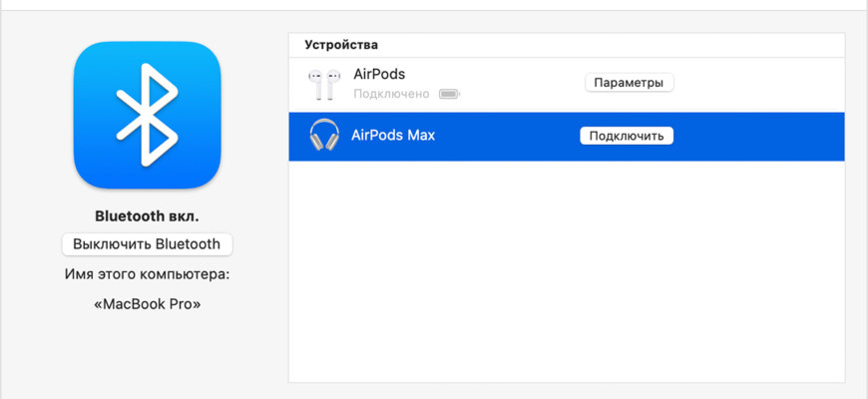Click AirPods row space right of Параметры
Image resolution: width=868 pixels, height=399 pixels.
click(758, 84)
